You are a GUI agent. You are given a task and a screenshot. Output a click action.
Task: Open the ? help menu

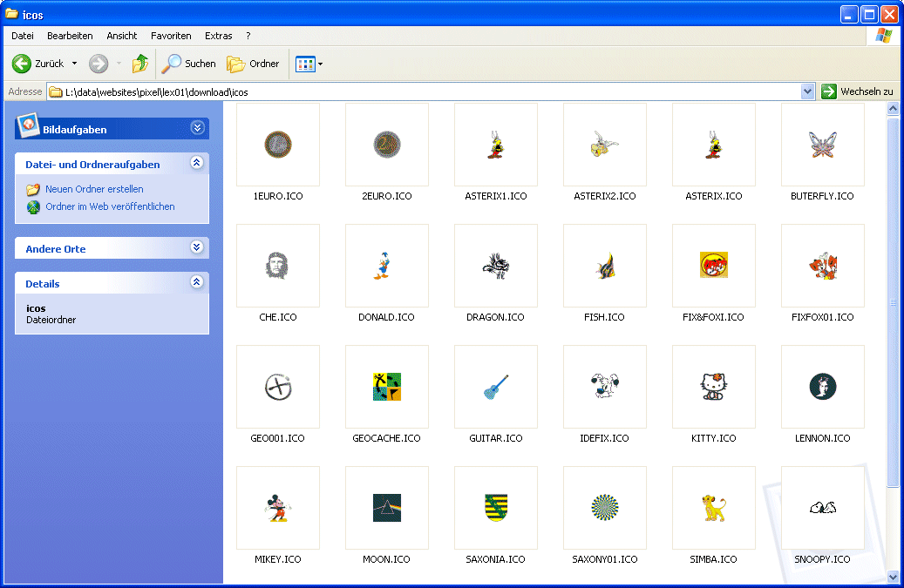pos(248,36)
